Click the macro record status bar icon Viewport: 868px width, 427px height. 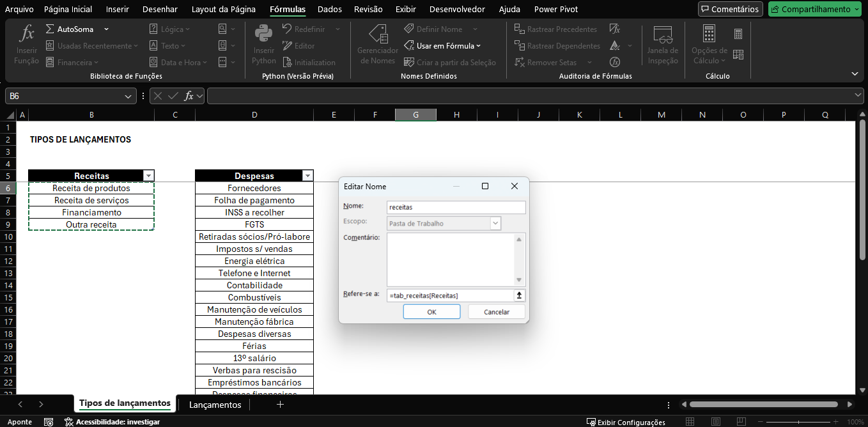[49, 422]
